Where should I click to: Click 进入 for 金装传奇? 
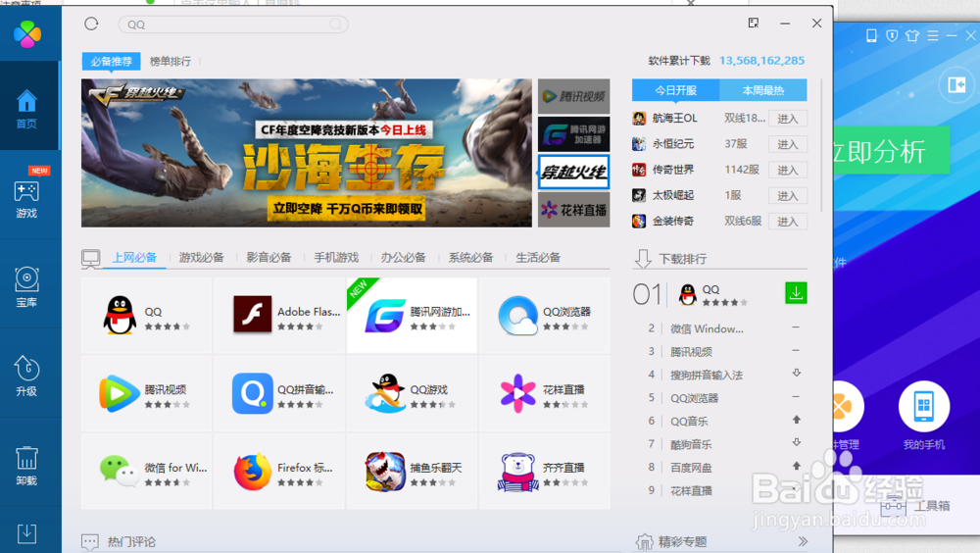[788, 222]
